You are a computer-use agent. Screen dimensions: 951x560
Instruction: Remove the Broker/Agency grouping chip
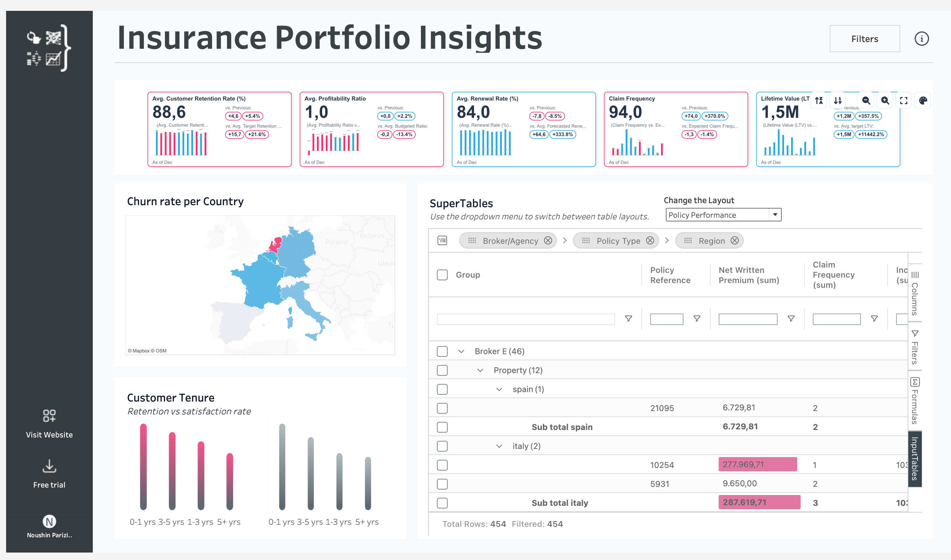click(548, 241)
